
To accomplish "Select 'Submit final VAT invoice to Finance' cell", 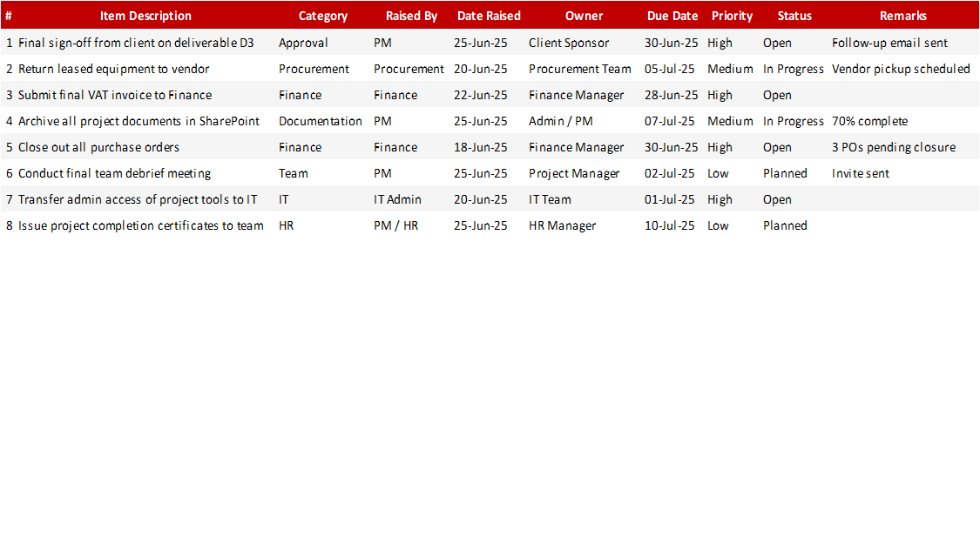I will pyautogui.click(x=115, y=96).
